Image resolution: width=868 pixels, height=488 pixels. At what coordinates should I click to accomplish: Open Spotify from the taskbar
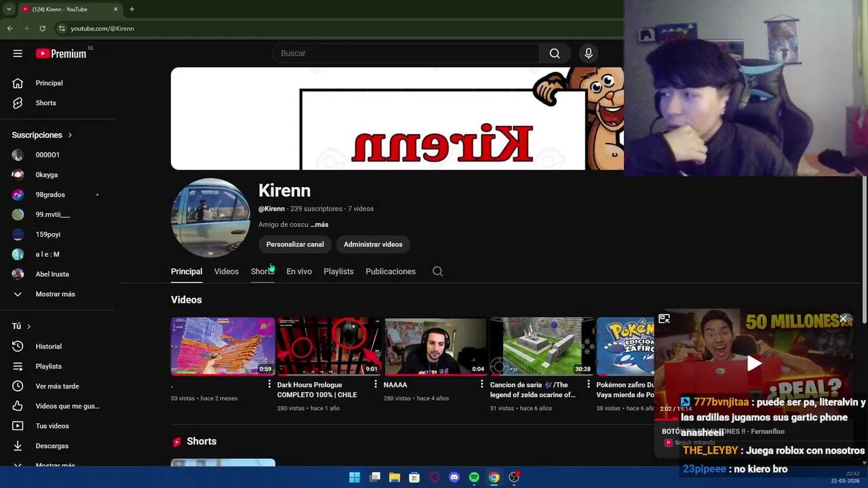click(474, 477)
